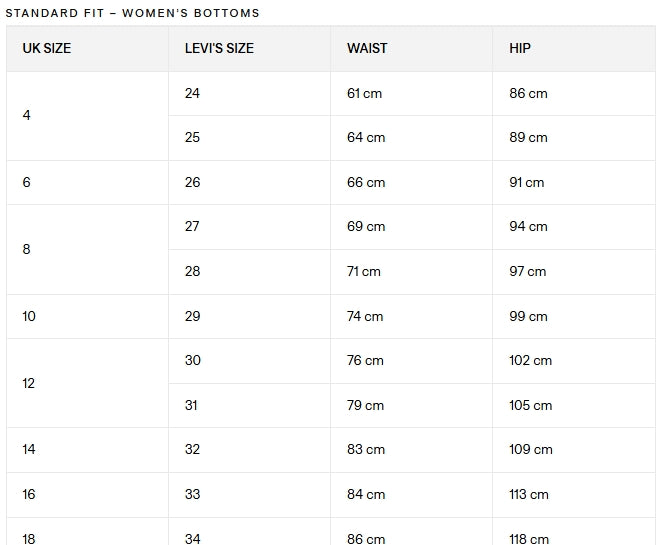Select UK size 8 cell
The height and width of the screenshot is (545, 660).
point(88,250)
